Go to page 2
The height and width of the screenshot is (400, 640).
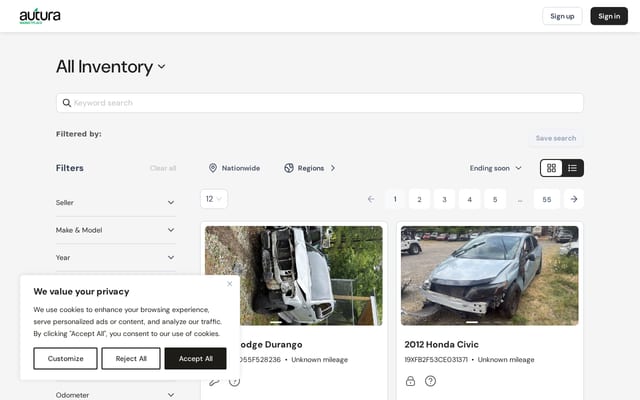(419, 199)
